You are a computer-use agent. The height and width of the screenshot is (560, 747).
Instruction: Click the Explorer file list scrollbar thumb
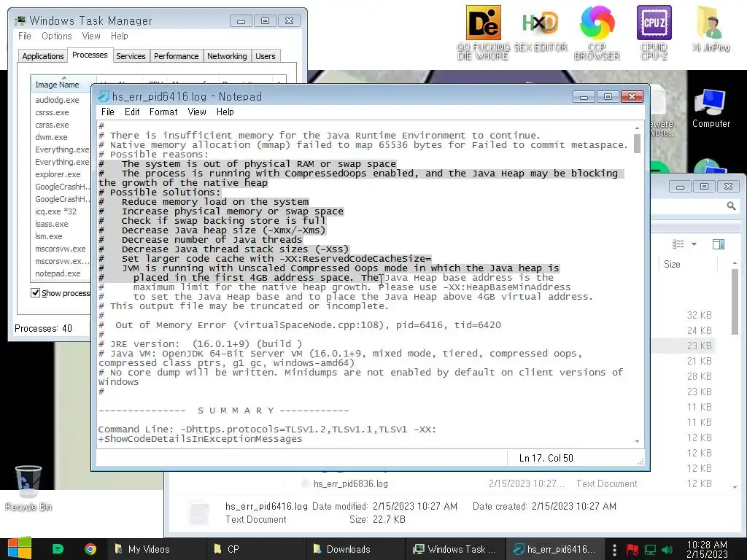(x=735, y=302)
